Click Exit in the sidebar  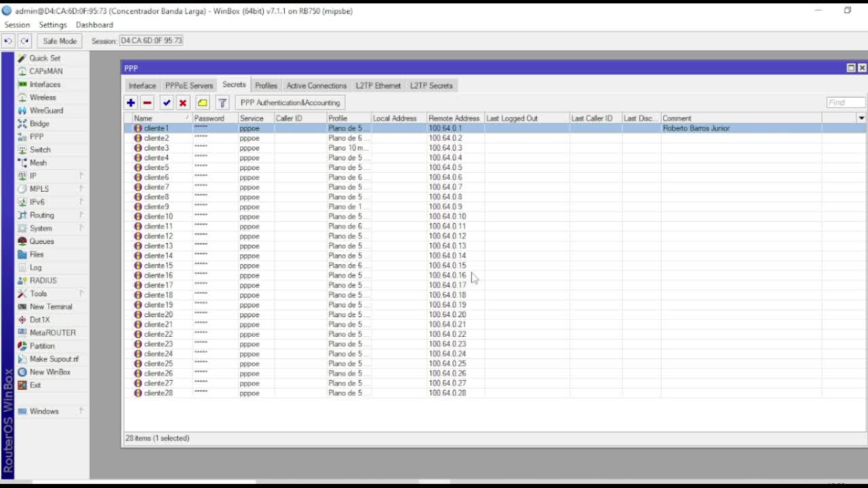pos(35,385)
